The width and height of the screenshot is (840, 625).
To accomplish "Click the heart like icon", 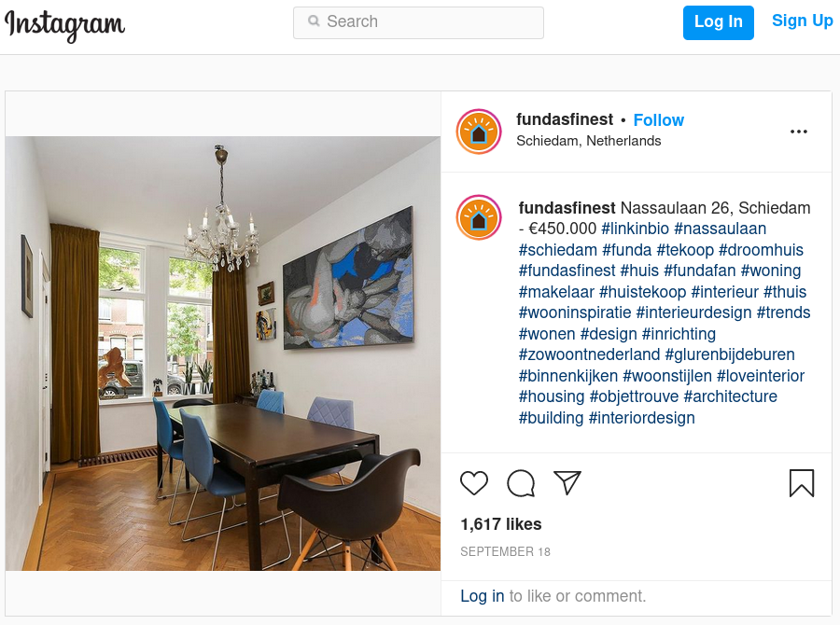I will (474, 483).
